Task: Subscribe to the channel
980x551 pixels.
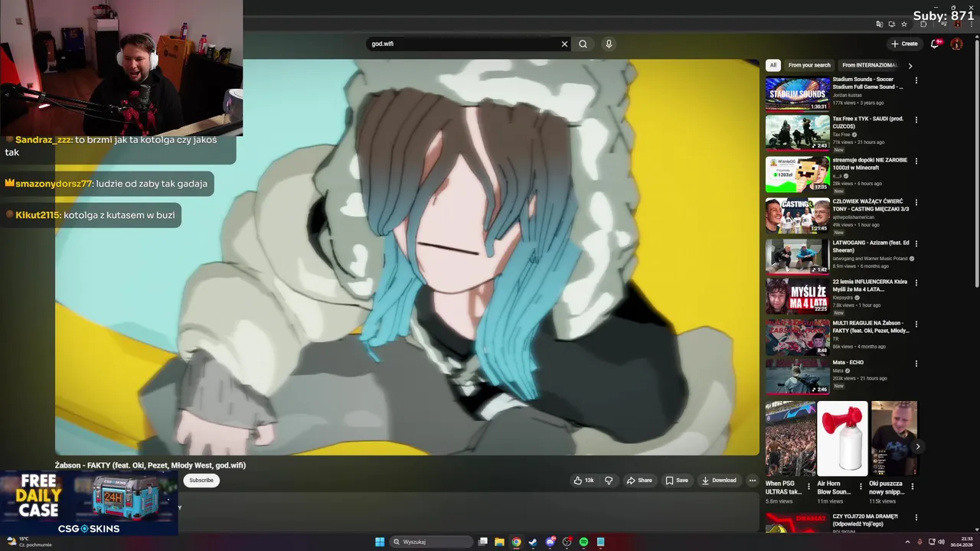Action: pyautogui.click(x=201, y=481)
